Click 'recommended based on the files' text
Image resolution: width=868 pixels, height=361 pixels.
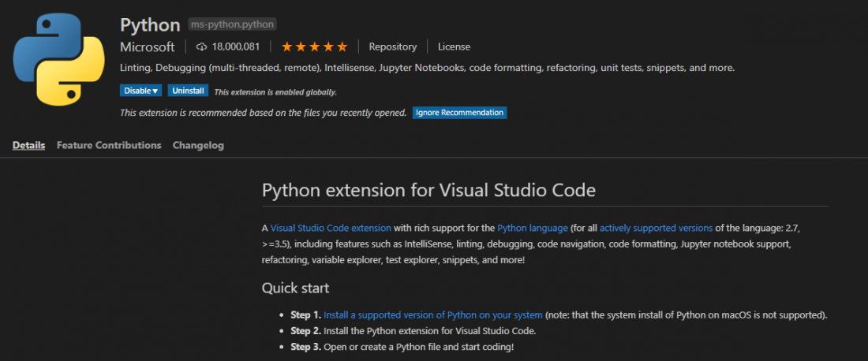tap(261, 113)
